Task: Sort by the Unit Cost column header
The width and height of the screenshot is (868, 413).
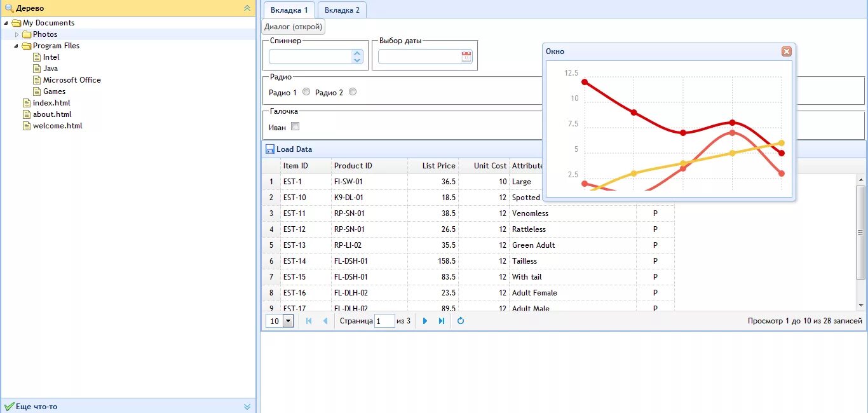Action: point(484,166)
